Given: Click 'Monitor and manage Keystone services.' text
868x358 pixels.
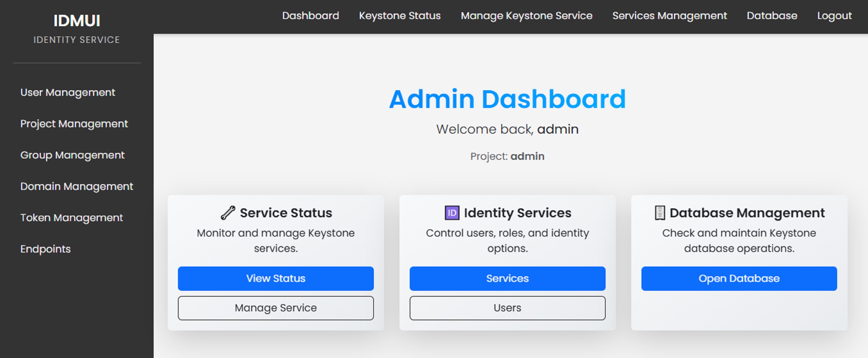Looking at the screenshot, I should point(276,240).
